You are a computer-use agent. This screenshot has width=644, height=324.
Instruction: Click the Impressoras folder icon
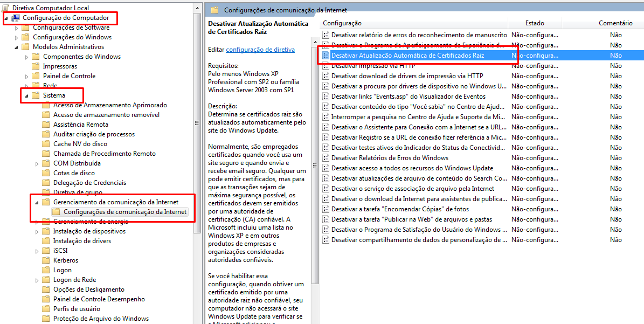click(36, 66)
